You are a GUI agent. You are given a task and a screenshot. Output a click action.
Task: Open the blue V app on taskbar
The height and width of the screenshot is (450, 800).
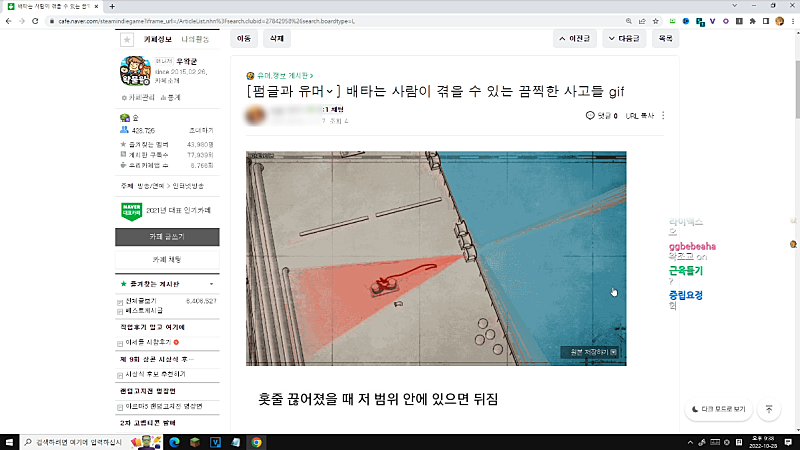[215, 442]
